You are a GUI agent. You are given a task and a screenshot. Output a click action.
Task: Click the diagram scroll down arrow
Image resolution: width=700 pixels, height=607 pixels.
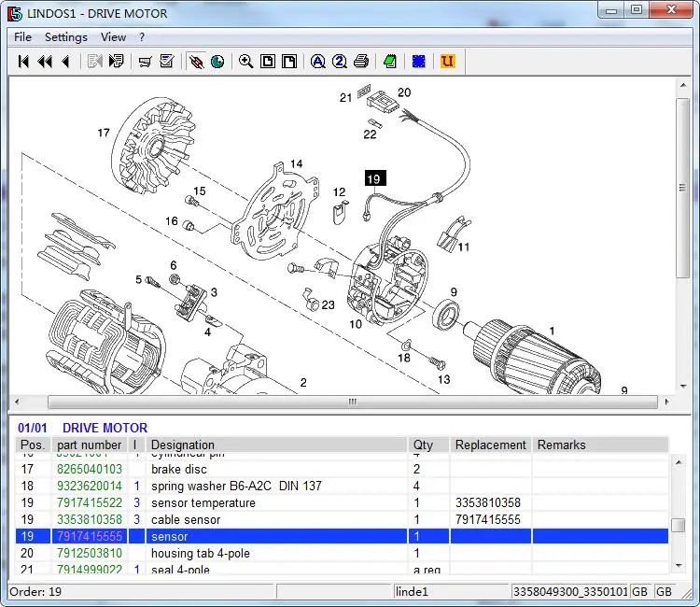(x=683, y=387)
